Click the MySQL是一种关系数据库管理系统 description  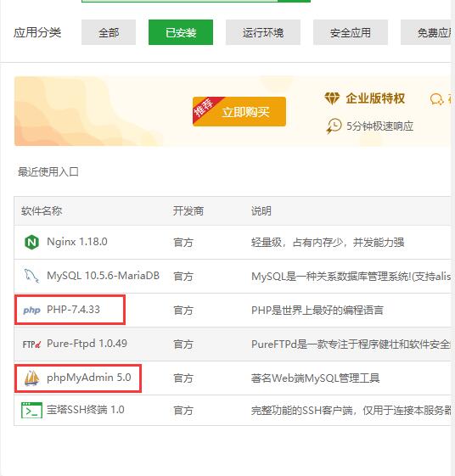coord(351,277)
